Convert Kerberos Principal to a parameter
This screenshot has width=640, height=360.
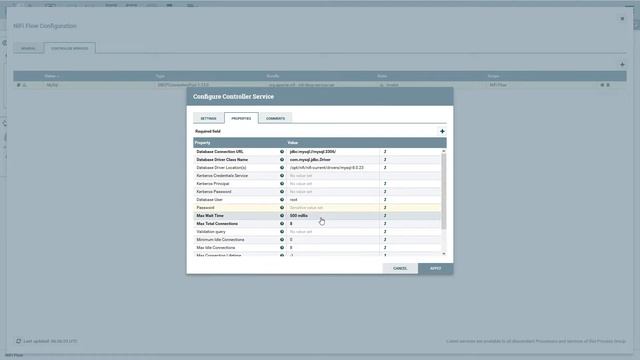coord(385,184)
